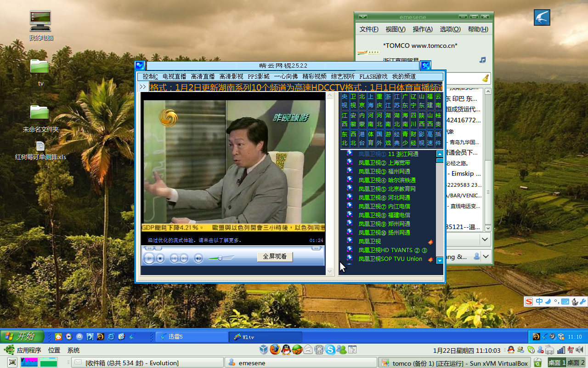Open the emesene 操作(A) menu
588x368 pixels.
(423, 29)
